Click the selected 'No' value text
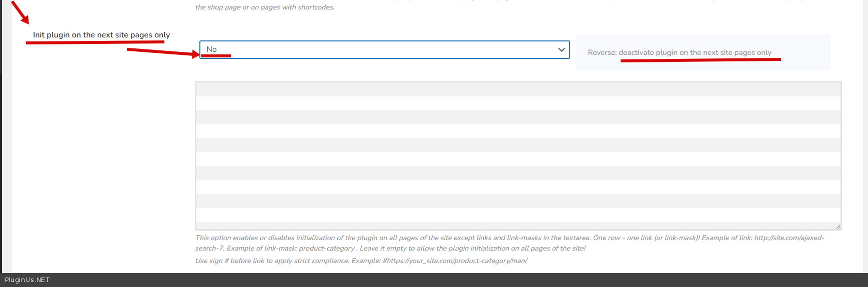 click(211, 49)
